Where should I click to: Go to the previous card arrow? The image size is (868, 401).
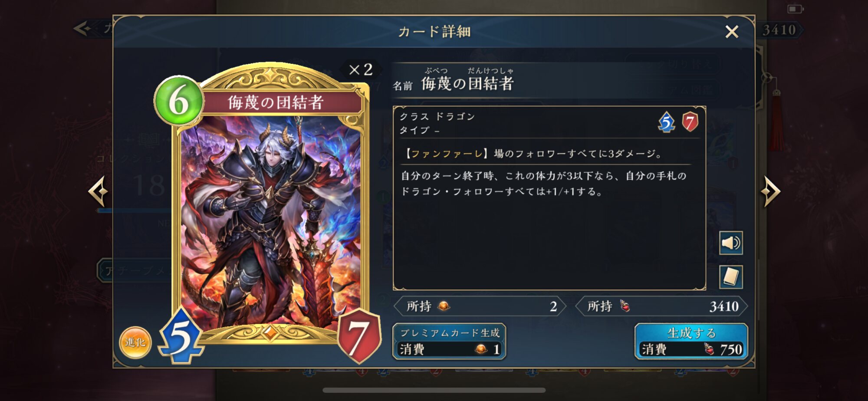click(99, 191)
